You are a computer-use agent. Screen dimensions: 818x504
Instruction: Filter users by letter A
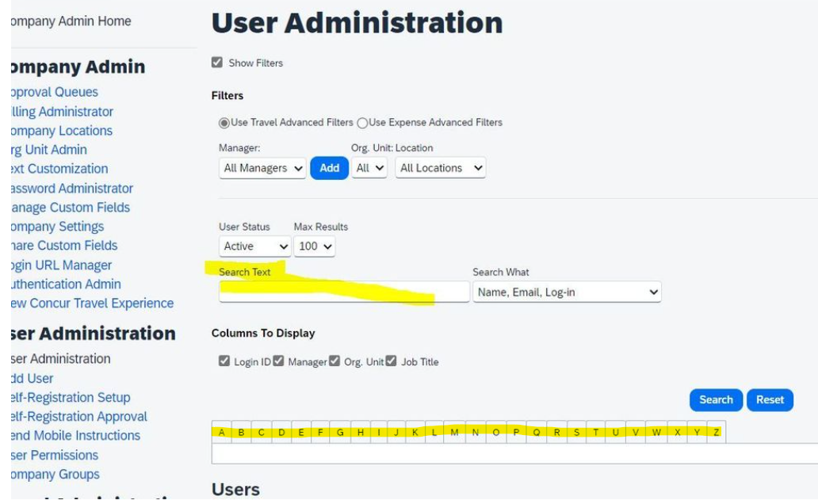(x=222, y=432)
